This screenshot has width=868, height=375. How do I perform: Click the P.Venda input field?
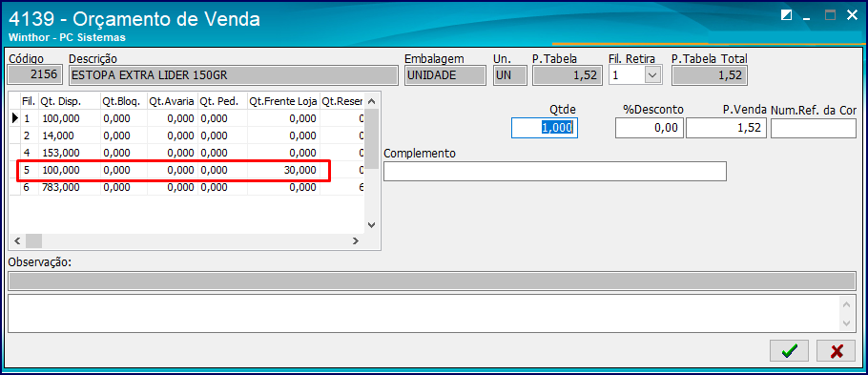[726, 128]
